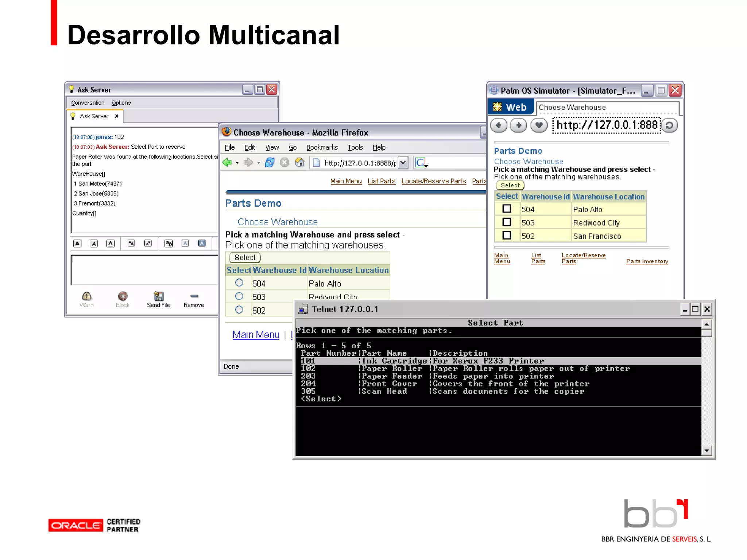Check the box for warehouse 504 Palo Alto in Palm
The height and width of the screenshot is (560, 747).
point(507,209)
